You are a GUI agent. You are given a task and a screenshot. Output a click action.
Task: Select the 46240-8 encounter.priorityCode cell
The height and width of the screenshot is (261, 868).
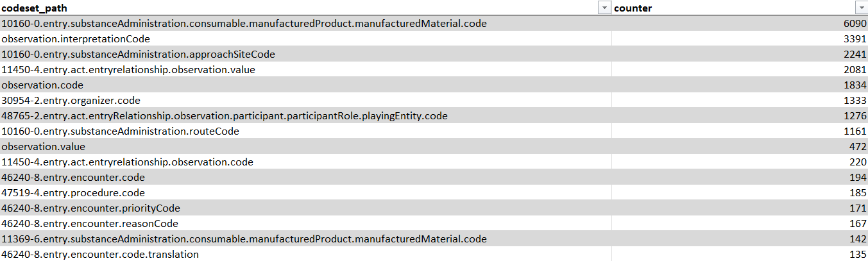(x=306, y=208)
